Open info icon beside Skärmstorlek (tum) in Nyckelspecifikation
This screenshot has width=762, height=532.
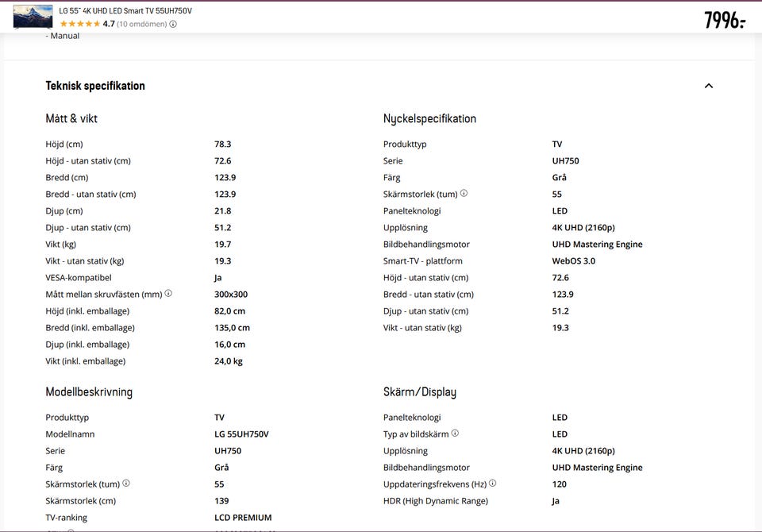coord(464,193)
